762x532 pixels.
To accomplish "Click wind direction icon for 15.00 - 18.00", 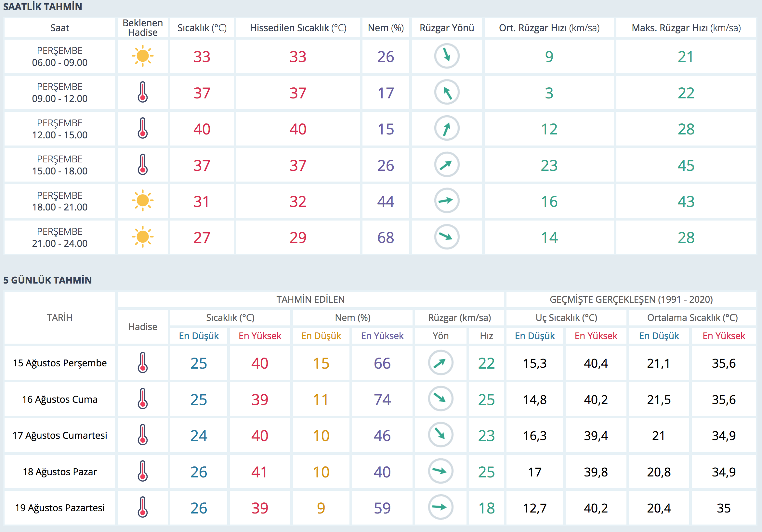I will 447,165.
